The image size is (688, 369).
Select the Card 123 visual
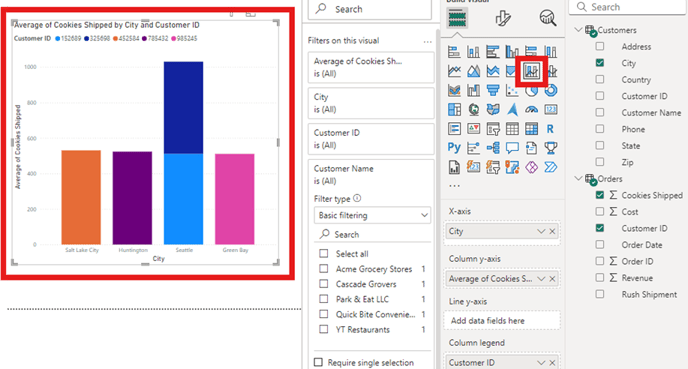tap(551, 109)
